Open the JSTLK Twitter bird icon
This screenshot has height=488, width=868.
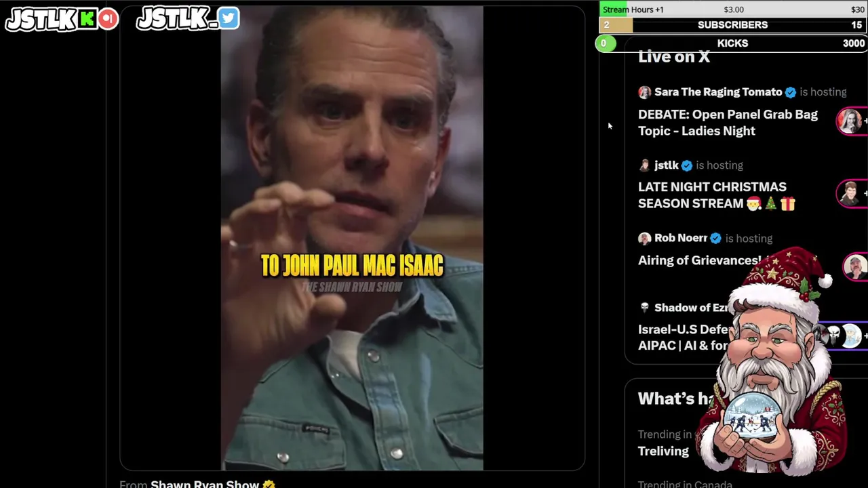click(229, 18)
